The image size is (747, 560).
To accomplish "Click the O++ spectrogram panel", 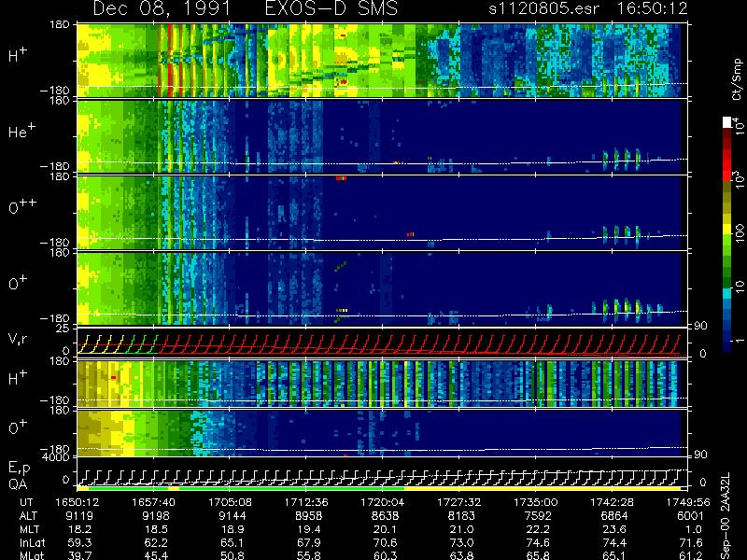I will tap(382, 213).
